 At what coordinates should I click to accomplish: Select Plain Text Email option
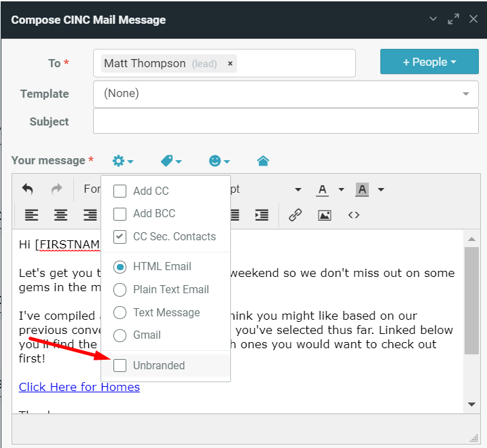pyautogui.click(x=120, y=290)
